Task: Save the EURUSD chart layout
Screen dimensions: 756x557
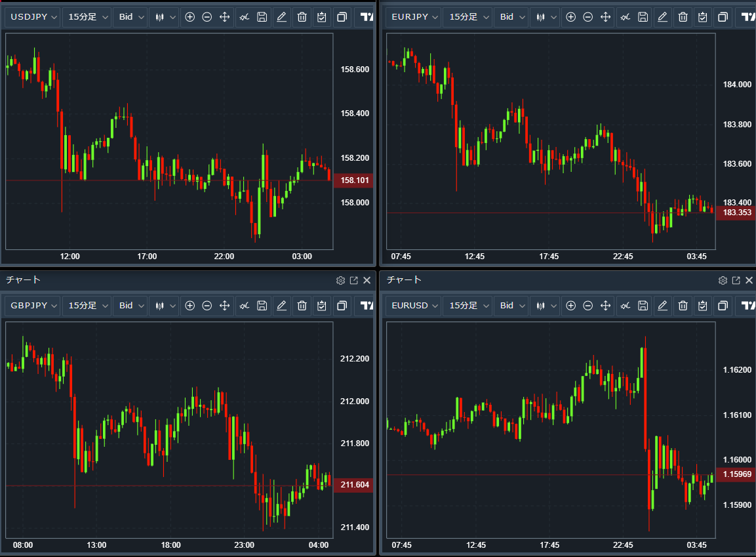Action: click(643, 306)
